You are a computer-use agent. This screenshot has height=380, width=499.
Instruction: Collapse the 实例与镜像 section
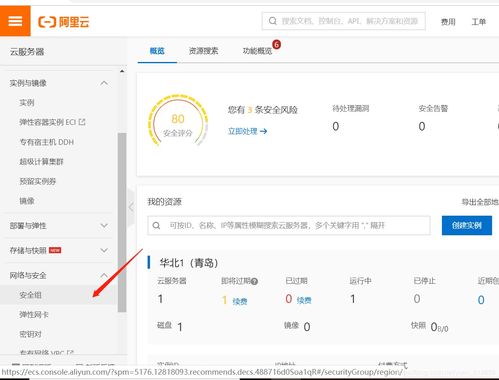pyautogui.click(x=104, y=83)
